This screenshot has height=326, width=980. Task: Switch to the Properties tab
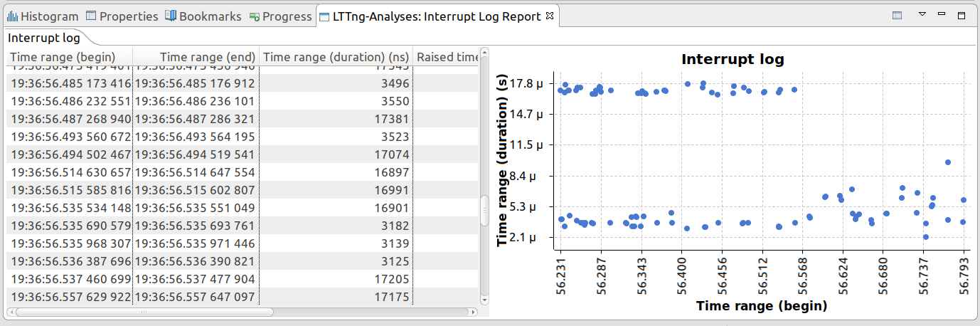(x=122, y=16)
